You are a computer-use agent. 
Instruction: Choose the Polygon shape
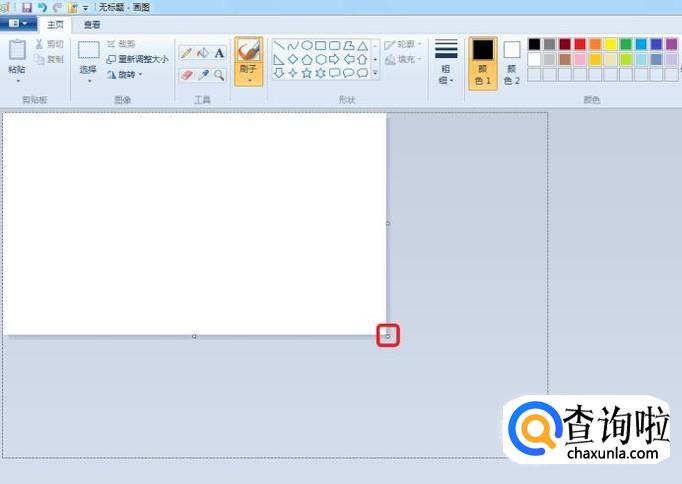point(348,46)
